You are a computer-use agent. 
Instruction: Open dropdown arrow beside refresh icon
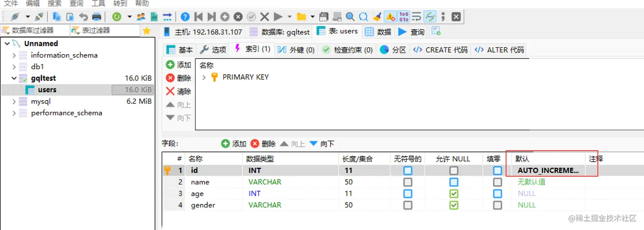[129, 17]
